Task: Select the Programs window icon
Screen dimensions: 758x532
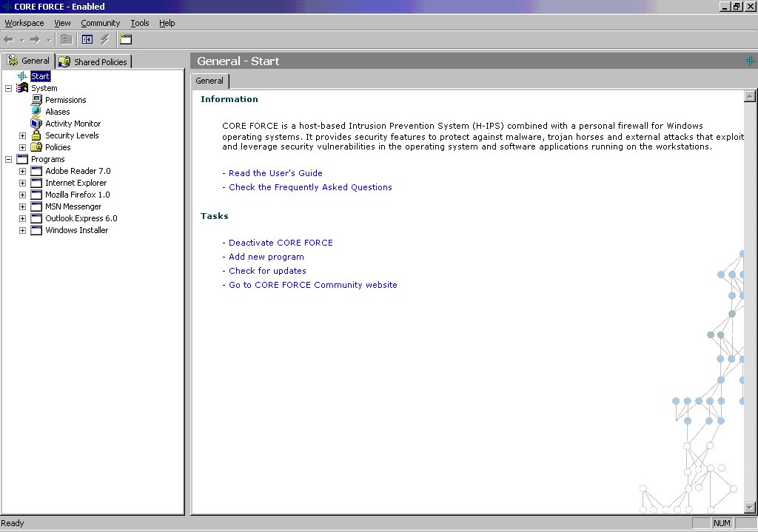Action: point(22,159)
